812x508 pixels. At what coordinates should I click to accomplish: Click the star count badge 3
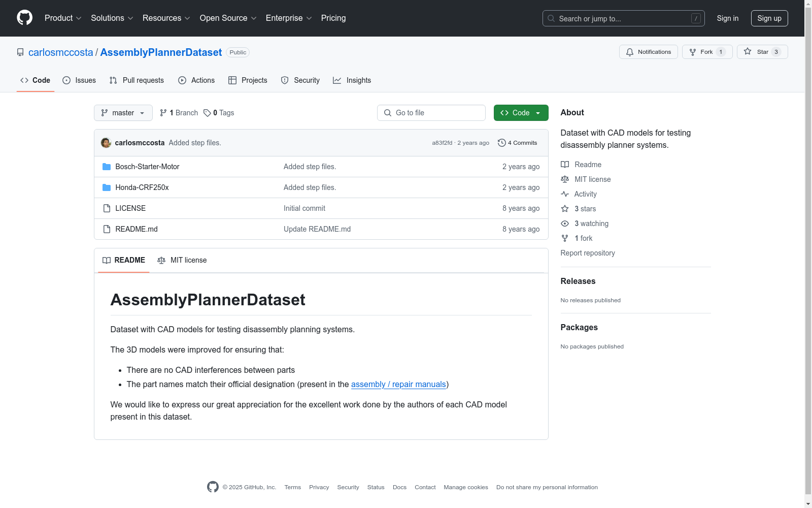pyautogui.click(x=776, y=52)
